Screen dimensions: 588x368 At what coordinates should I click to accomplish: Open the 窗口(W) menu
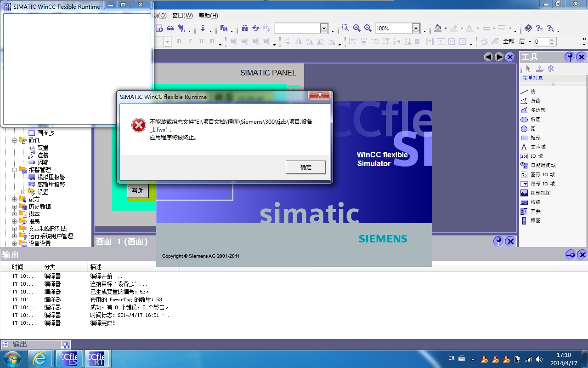182,16
